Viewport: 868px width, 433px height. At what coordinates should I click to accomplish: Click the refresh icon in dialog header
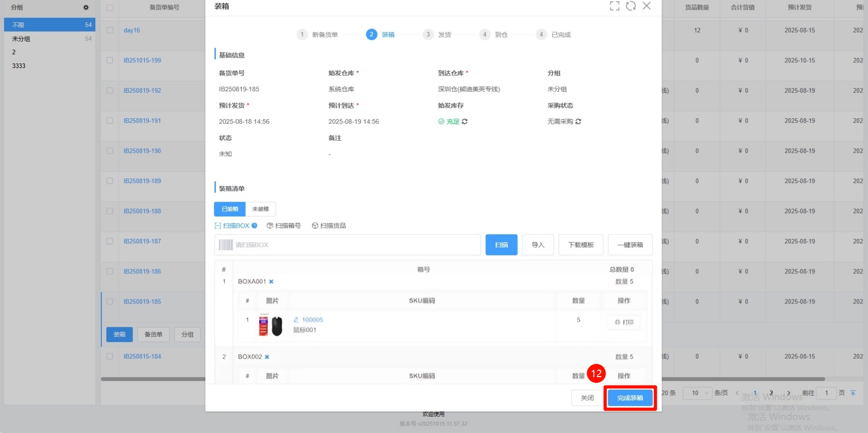(631, 6)
